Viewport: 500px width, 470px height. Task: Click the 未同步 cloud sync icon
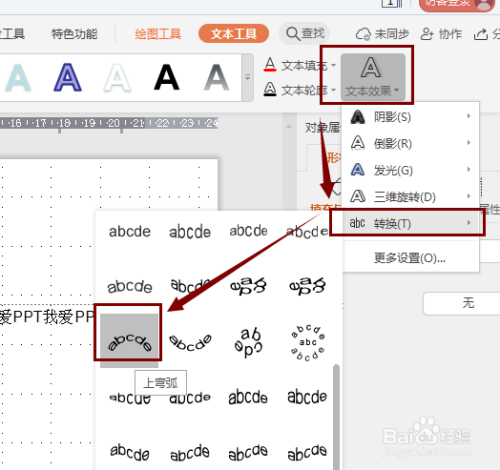(363, 34)
